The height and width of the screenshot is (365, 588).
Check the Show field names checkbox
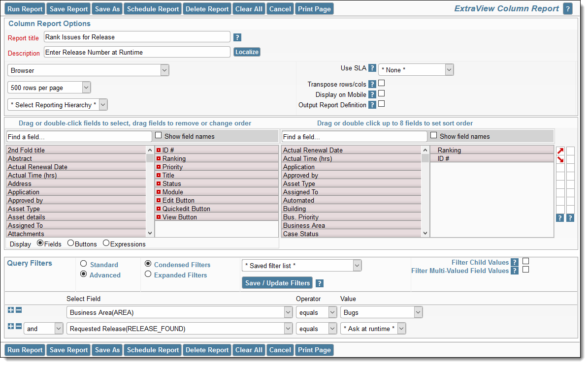point(158,135)
